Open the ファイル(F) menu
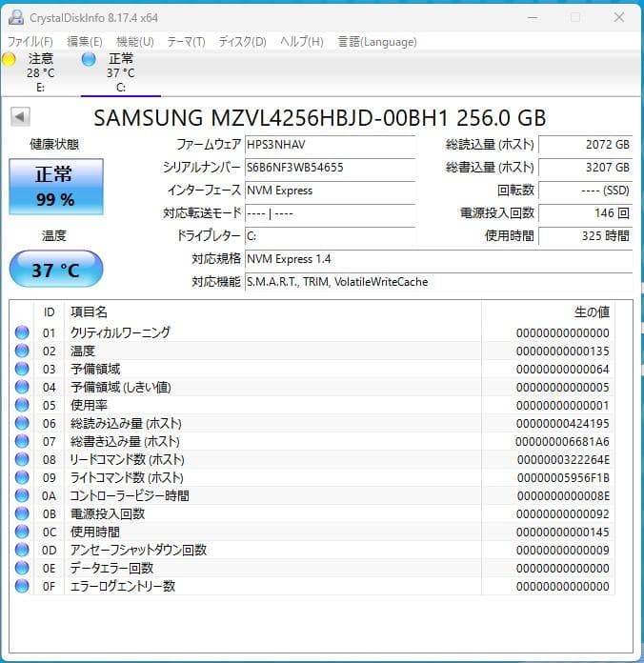 point(30,42)
